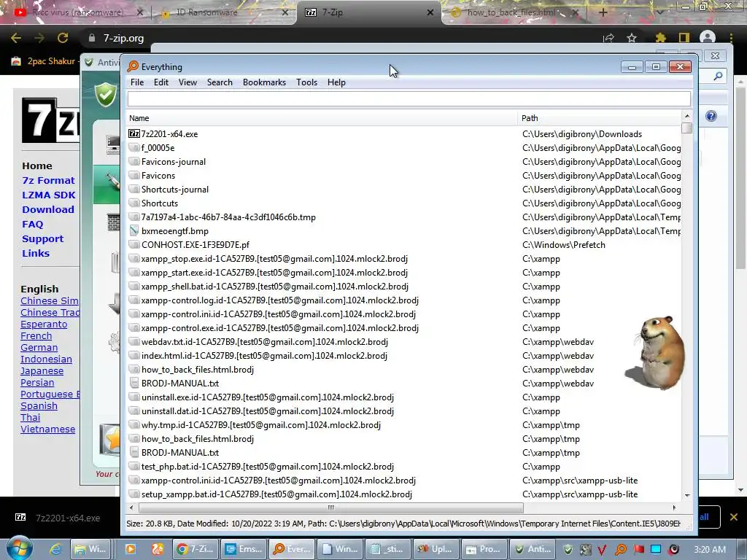
Task: Click the blue help question mark icon
Action: pyautogui.click(x=711, y=116)
